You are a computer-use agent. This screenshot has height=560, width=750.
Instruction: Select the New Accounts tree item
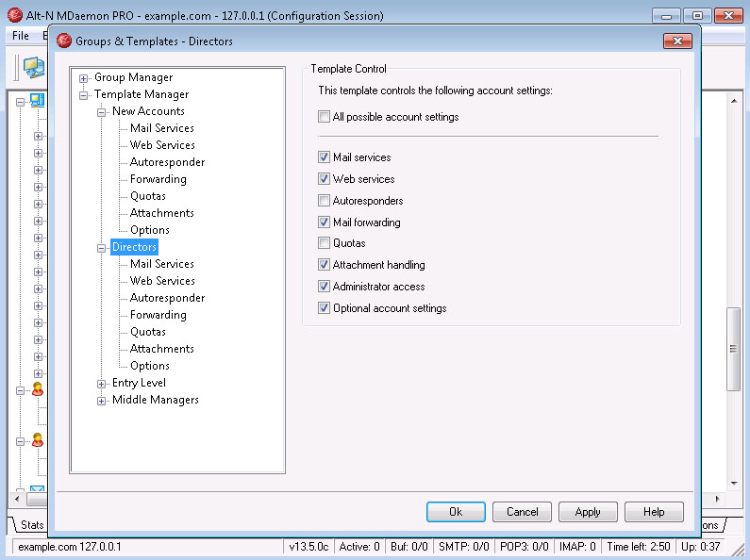[x=148, y=111]
